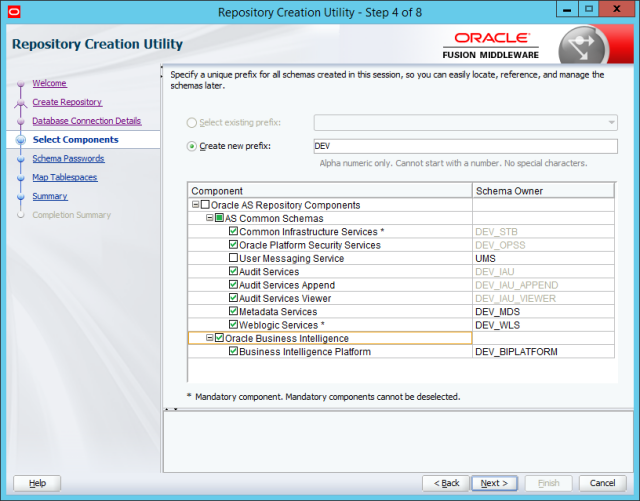Click the message log panel area
The height and width of the screenshot is (501, 640).
point(398,442)
